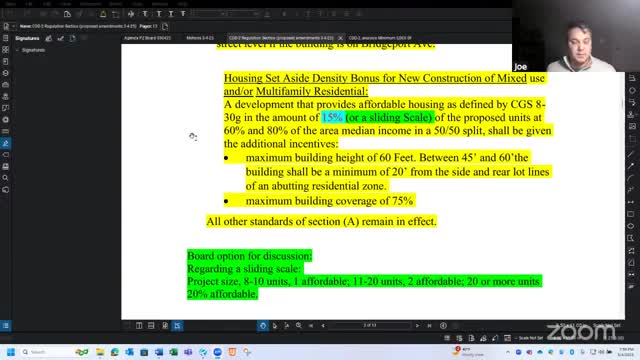Screen dimensions: 640x360
Task: Click the Windows Start button
Action: click(x=11, y=352)
